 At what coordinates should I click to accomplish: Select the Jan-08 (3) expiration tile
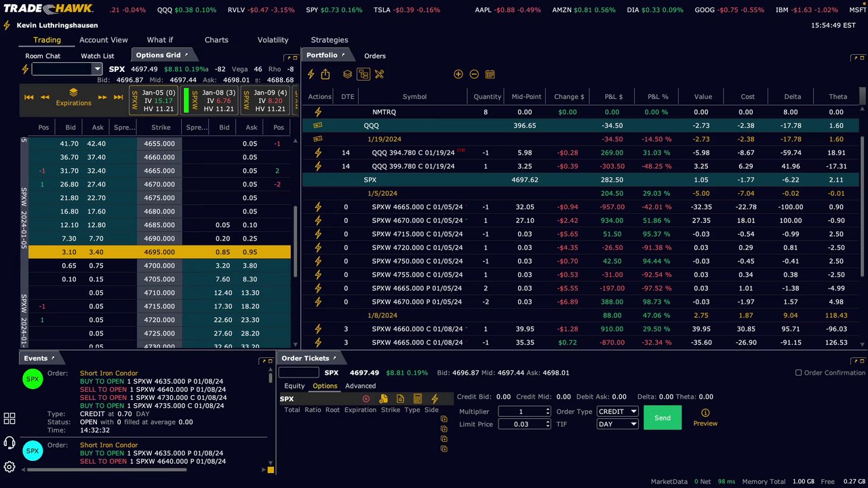tap(210, 100)
